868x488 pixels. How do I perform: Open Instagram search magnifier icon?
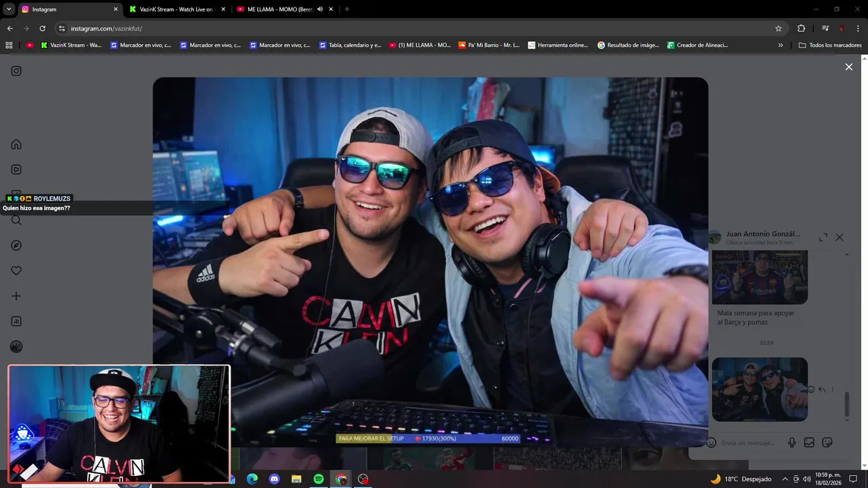(16, 220)
